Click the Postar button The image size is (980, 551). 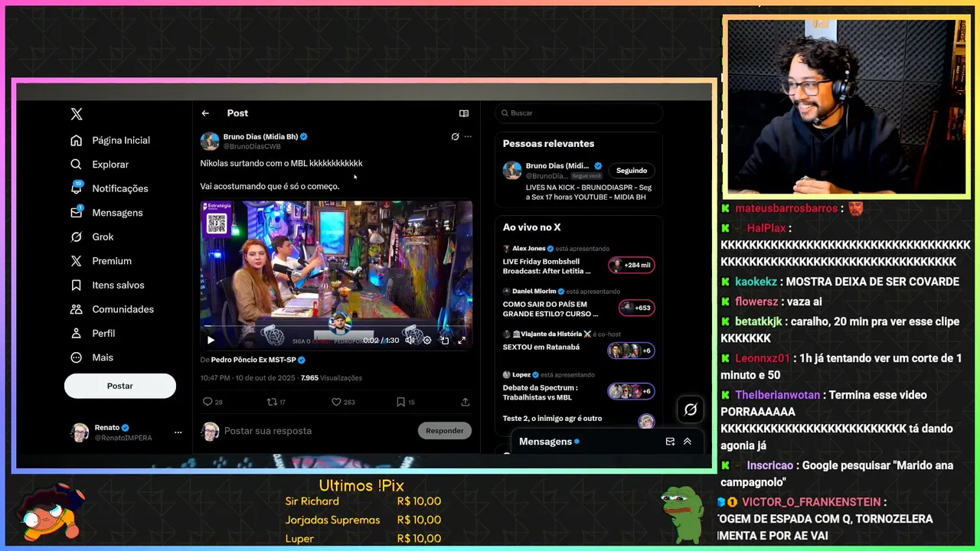coord(120,386)
